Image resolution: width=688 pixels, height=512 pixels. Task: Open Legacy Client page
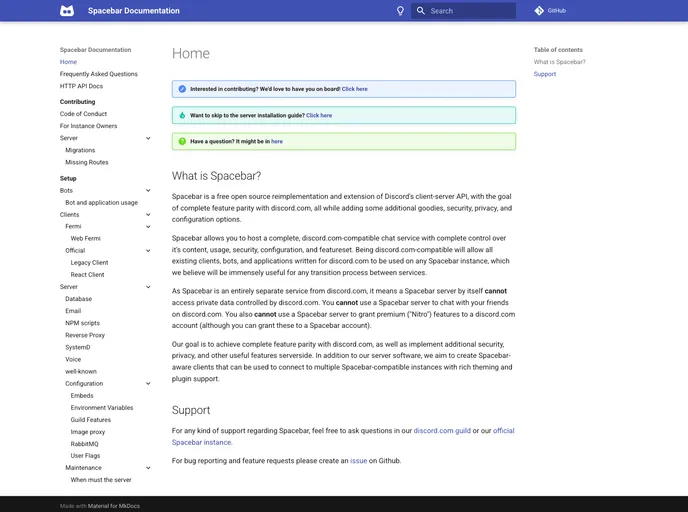(x=89, y=262)
